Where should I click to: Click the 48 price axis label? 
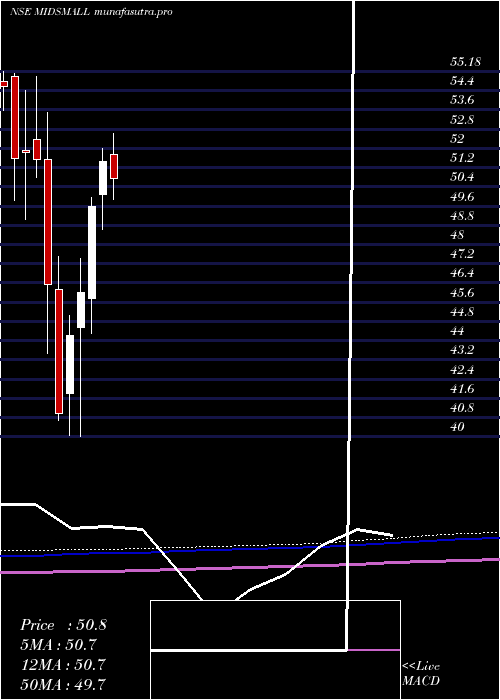457,235
